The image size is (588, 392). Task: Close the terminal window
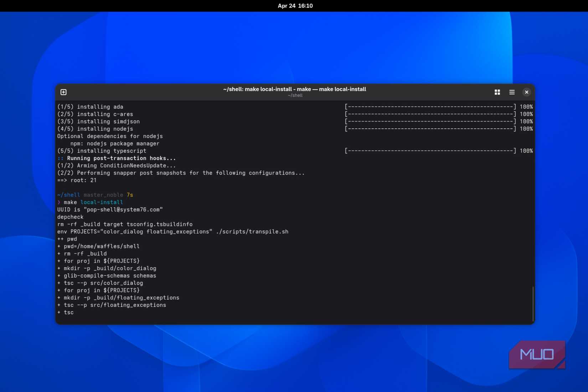click(526, 92)
